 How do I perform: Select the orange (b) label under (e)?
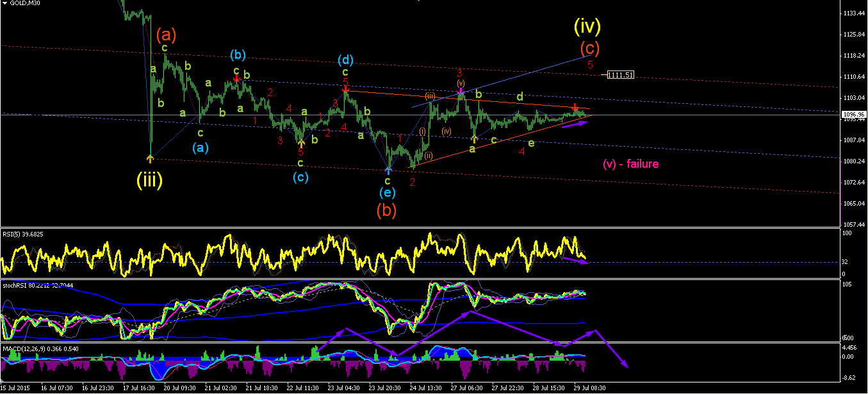(x=386, y=210)
